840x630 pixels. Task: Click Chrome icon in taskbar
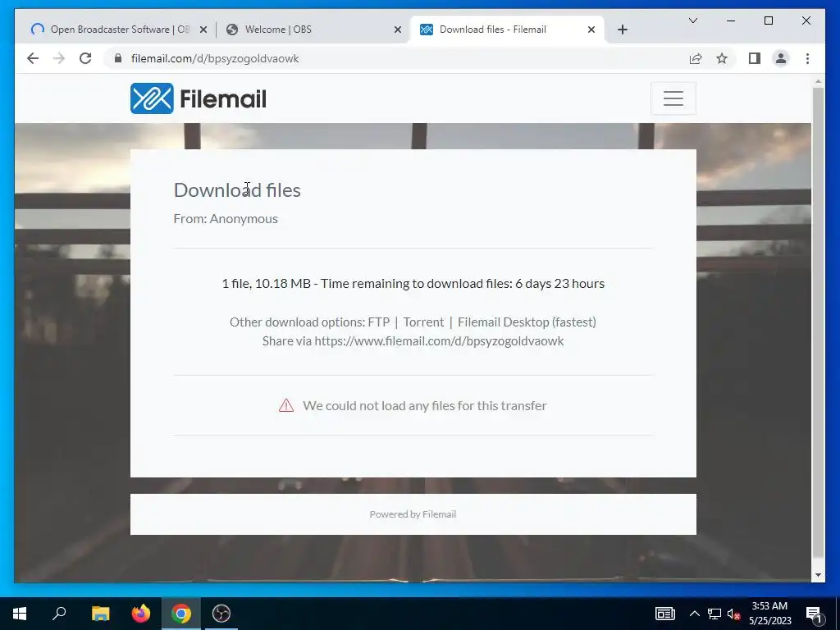pyautogui.click(x=181, y=614)
